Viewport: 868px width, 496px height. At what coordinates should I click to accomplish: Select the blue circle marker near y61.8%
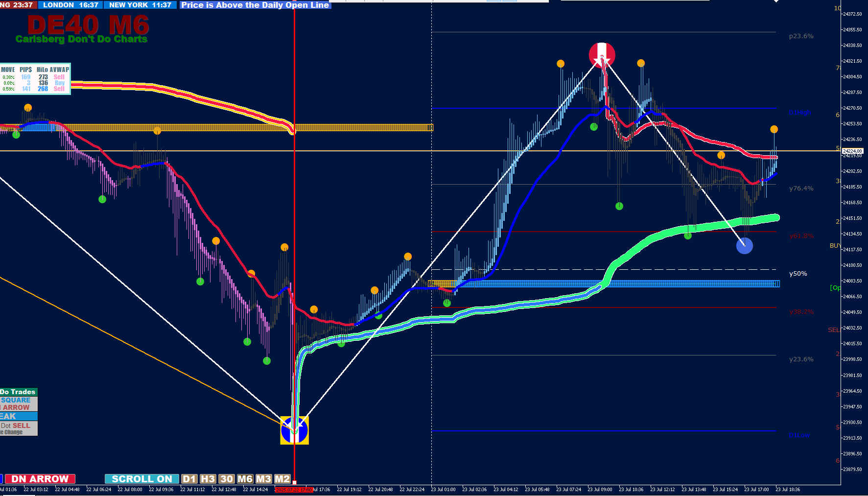point(744,246)
